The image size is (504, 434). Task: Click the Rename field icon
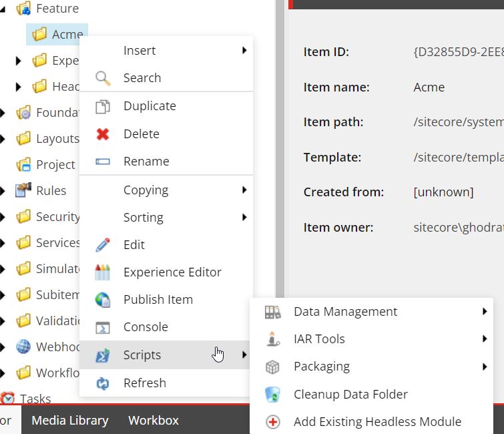pyautogui.click(x=103, y=162)
